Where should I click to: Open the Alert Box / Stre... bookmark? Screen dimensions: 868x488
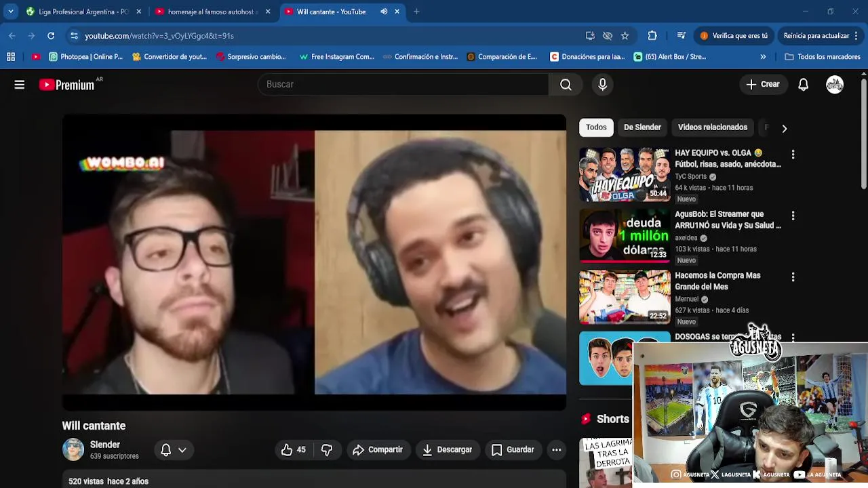point(671,57)
